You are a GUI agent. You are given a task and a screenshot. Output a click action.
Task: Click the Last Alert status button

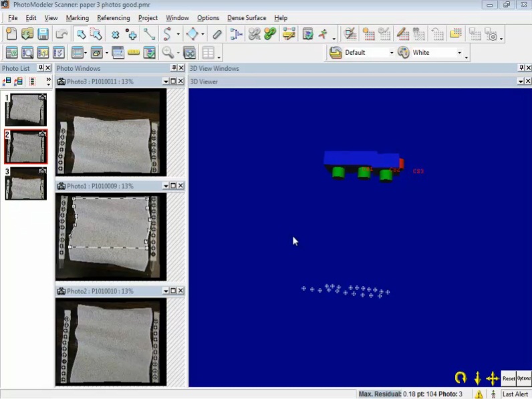click(515, 394)
